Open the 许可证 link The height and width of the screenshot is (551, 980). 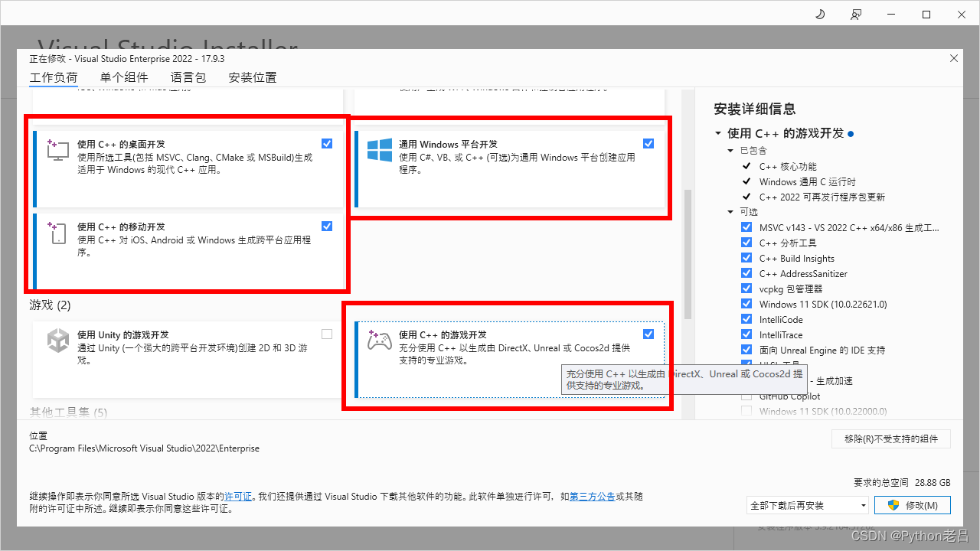[x=238, y=497]
